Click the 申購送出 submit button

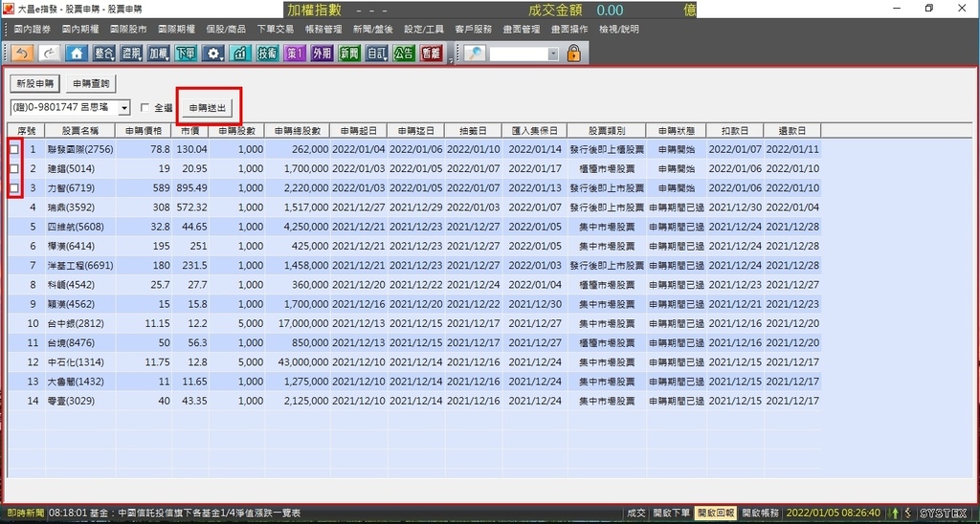(208, 108)
